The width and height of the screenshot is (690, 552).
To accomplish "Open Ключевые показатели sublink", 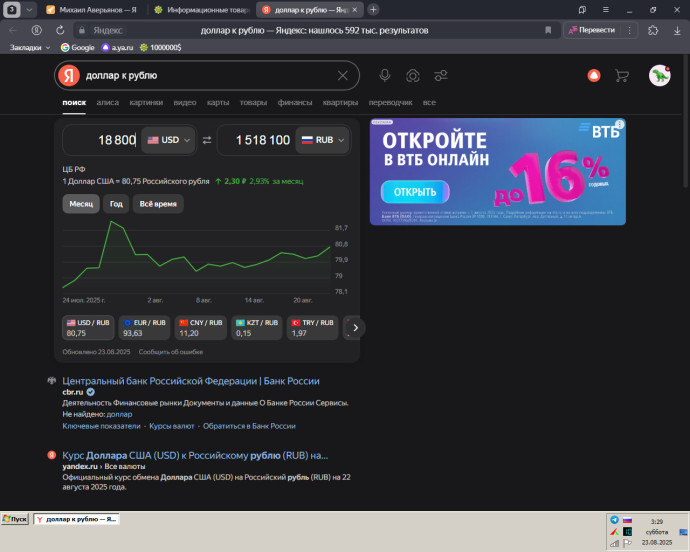I will coord(101,426).
